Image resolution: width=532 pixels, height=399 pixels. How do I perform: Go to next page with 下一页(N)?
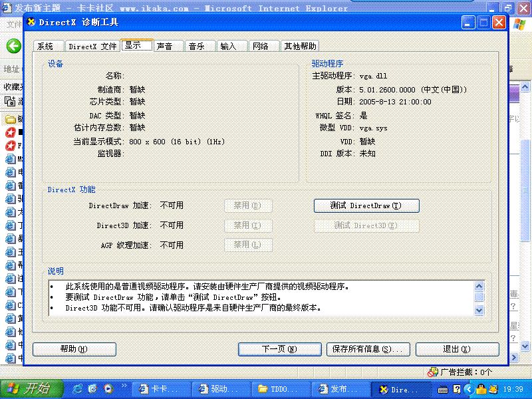tap(279, 349)
